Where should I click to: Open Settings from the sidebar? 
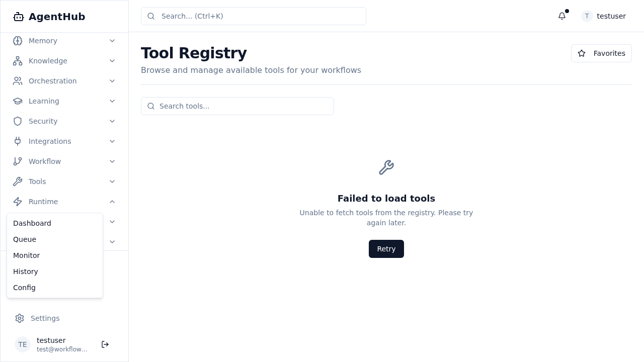pos(45,318)
